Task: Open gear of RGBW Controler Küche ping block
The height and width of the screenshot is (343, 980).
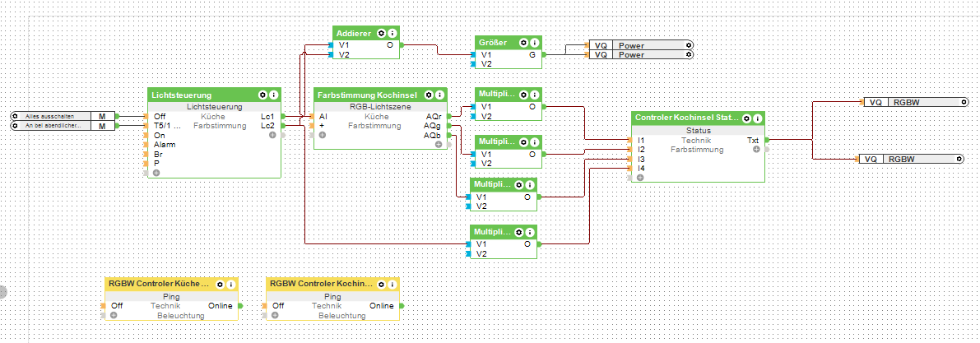Action: pos(220,285)
